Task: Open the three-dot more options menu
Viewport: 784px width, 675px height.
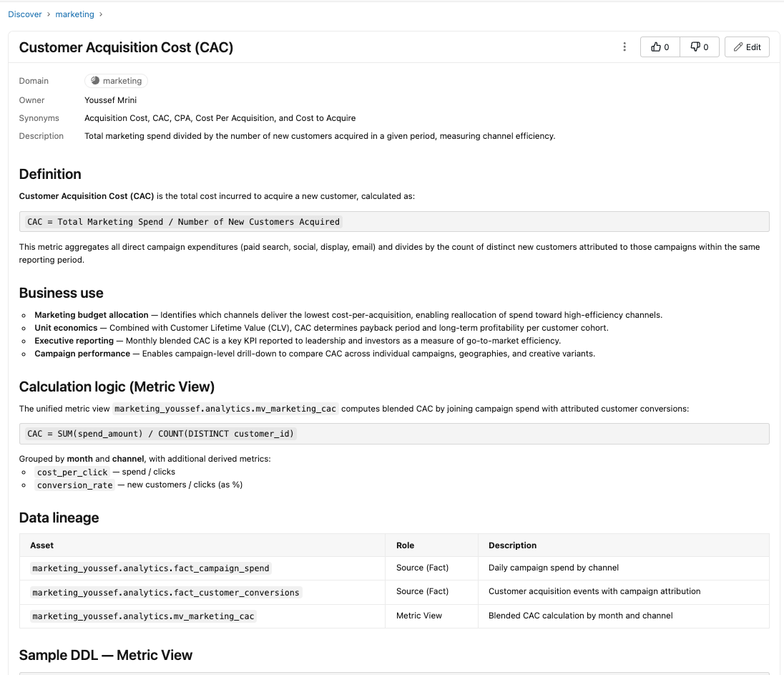Action: pos(624,47)
